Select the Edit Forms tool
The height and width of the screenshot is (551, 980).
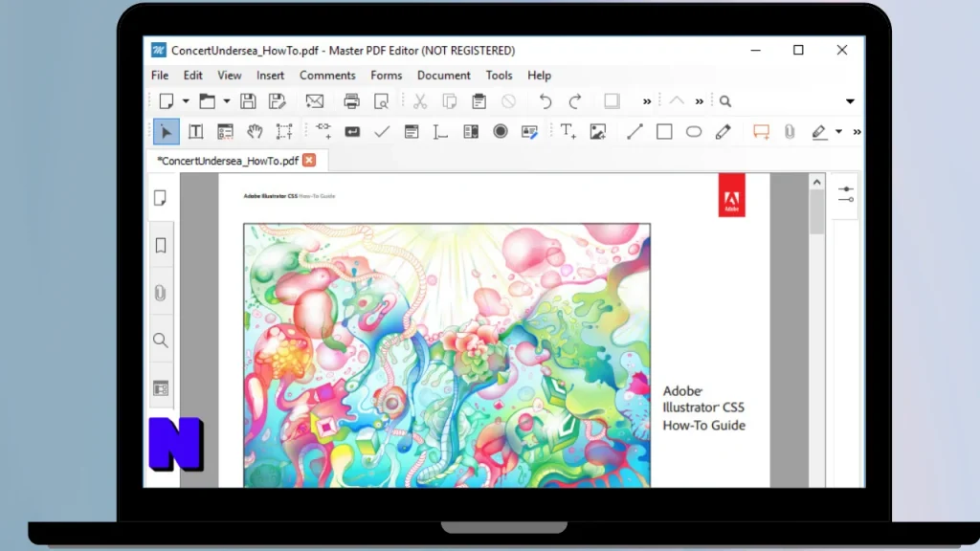pyautogui.click(x=225, y=132)
